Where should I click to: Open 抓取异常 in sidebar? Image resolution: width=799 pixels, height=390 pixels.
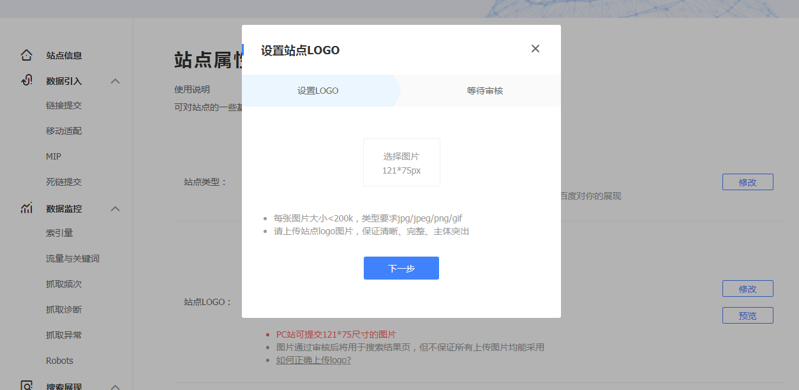(64, 335)
